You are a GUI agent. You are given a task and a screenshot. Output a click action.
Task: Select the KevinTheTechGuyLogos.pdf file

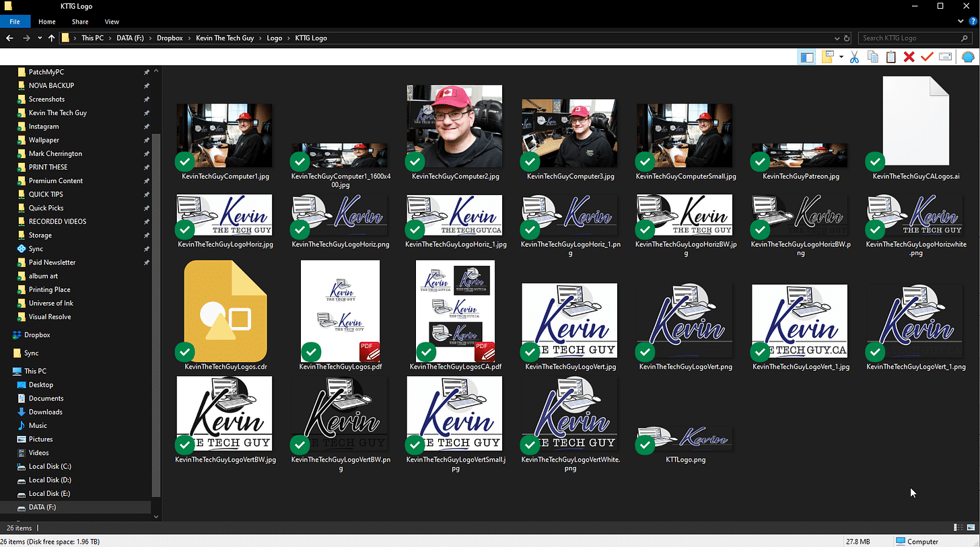[340, 311]
